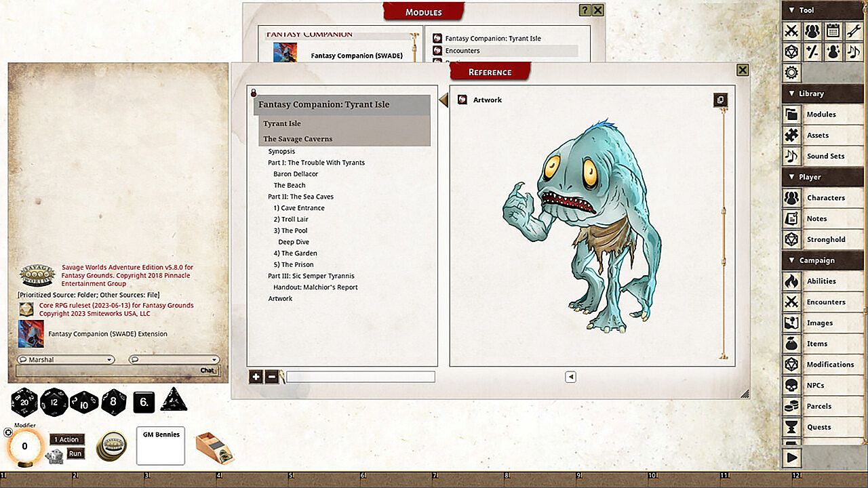Viewport: 868px width, 488px height.
Task: Click the Abilities flame icon
Action: coord(791,281)
